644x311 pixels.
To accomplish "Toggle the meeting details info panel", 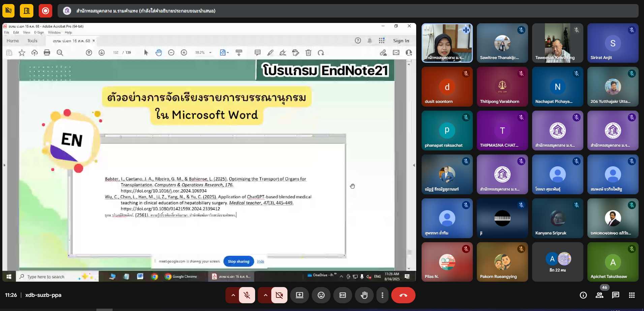I will 583,295.
